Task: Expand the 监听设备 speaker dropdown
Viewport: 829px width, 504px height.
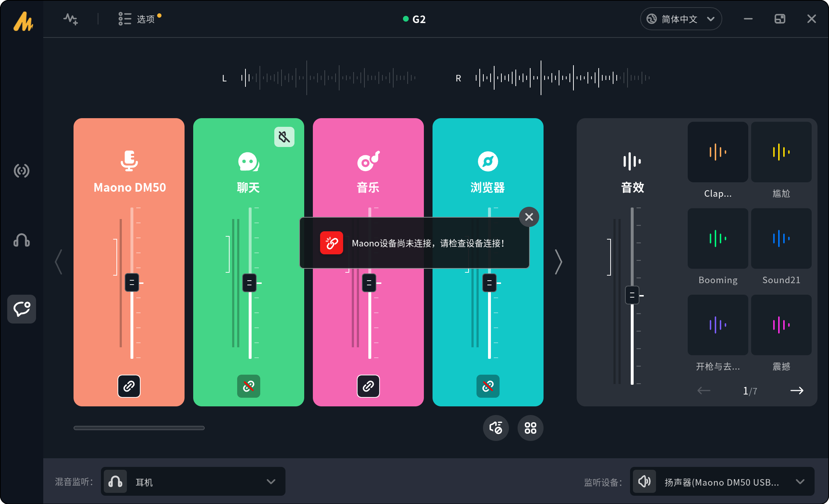Action: 722,482
